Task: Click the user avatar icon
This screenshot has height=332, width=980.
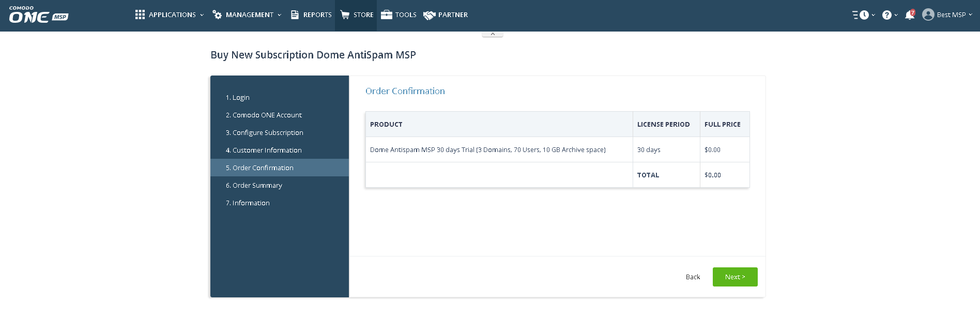Action: [928, 14]
